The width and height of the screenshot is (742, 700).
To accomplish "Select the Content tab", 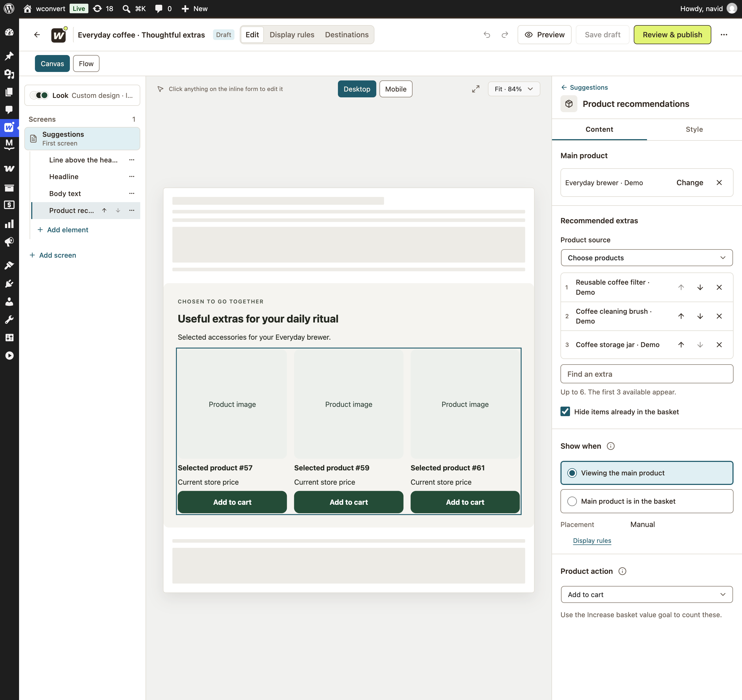I will pos(599,129).
